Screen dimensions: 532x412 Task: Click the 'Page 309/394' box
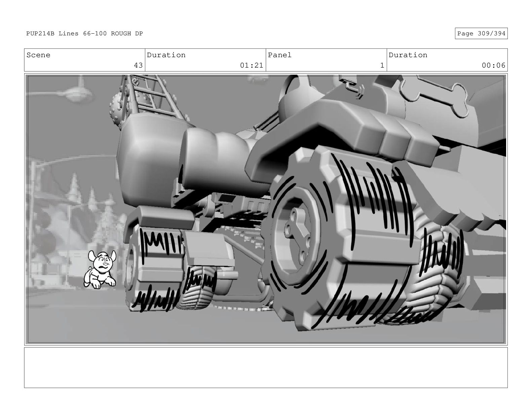click(x=481, y=34)
